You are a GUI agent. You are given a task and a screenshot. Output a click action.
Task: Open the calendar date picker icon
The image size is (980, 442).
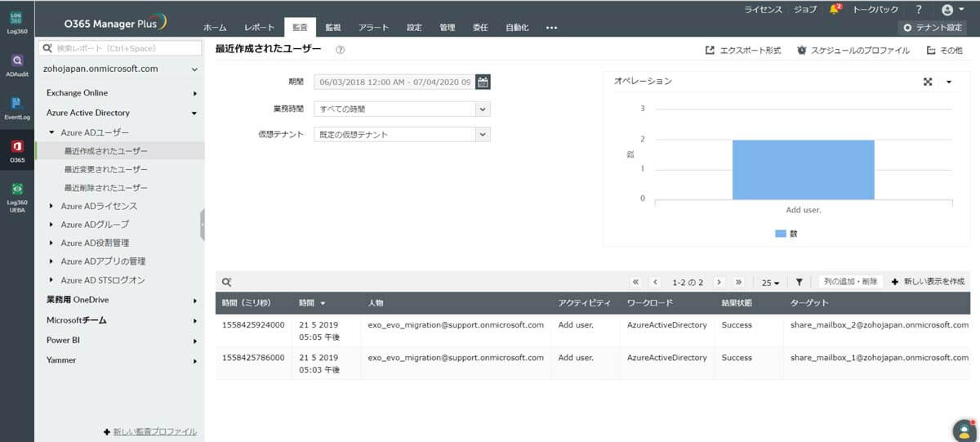coord(483,82)
